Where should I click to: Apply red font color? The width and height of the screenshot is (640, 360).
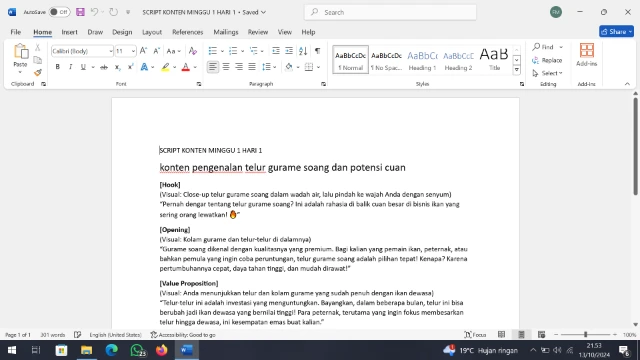185,67
